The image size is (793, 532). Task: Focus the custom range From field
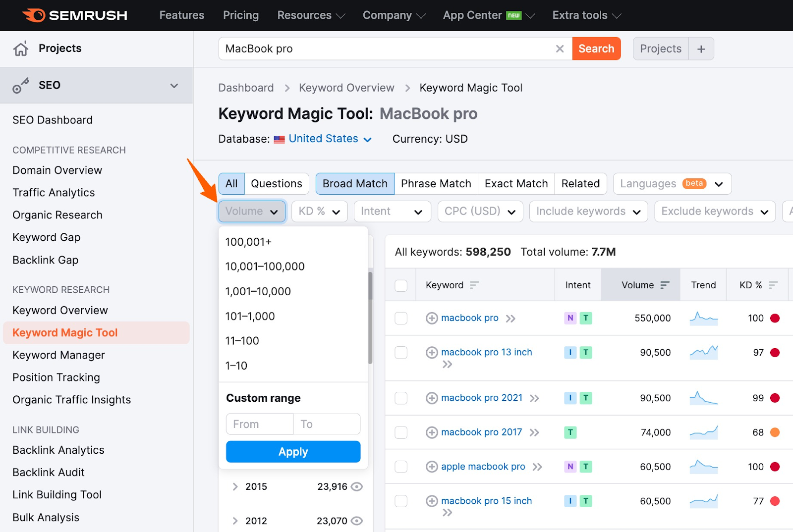click(260, 424)
